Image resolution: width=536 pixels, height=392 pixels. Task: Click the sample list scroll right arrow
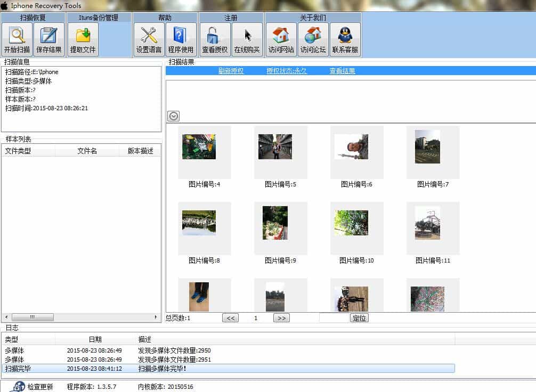point(156,317)
